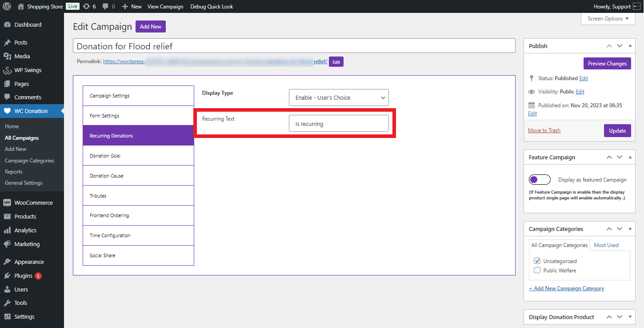This screenshot has height=328, width=644.
Task: Click the permalink Edit button
Action: pyautogui.click(x=336, y=62)
